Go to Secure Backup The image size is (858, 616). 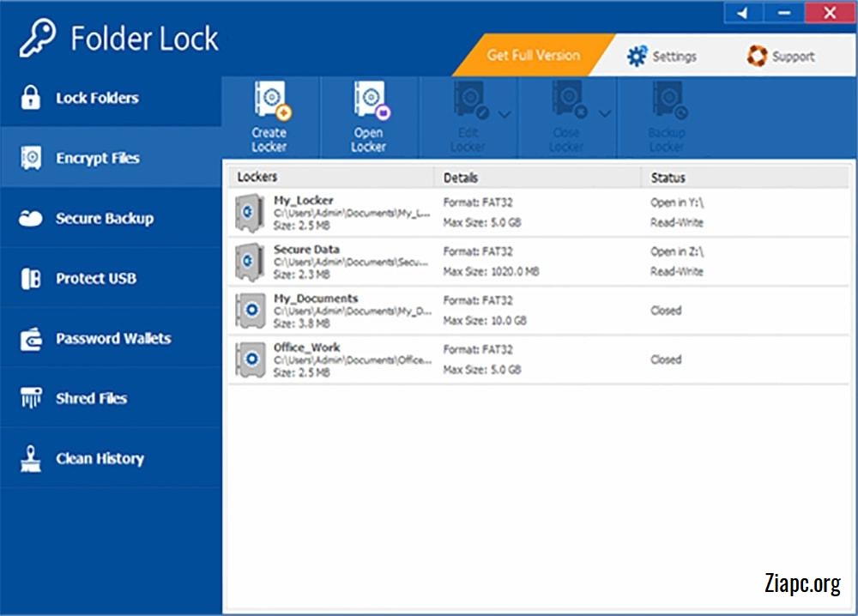point(111,218)
